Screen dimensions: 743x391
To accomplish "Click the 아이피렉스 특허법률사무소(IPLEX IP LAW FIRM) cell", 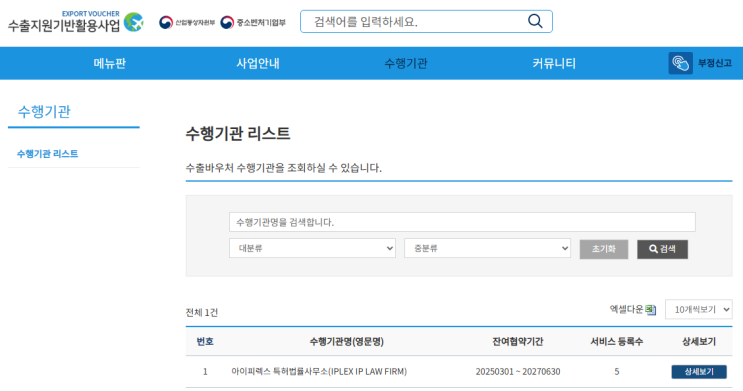I will point(319,372).
